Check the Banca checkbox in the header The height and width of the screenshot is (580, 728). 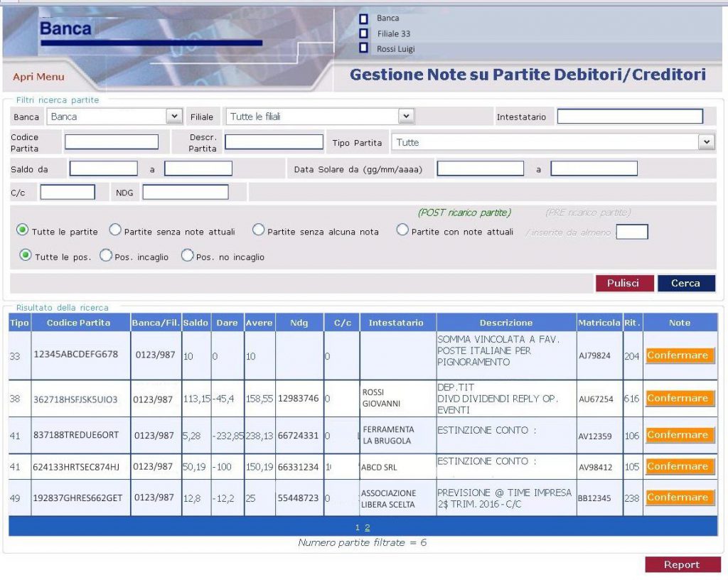pyautogui.click(x=364, y=18)
